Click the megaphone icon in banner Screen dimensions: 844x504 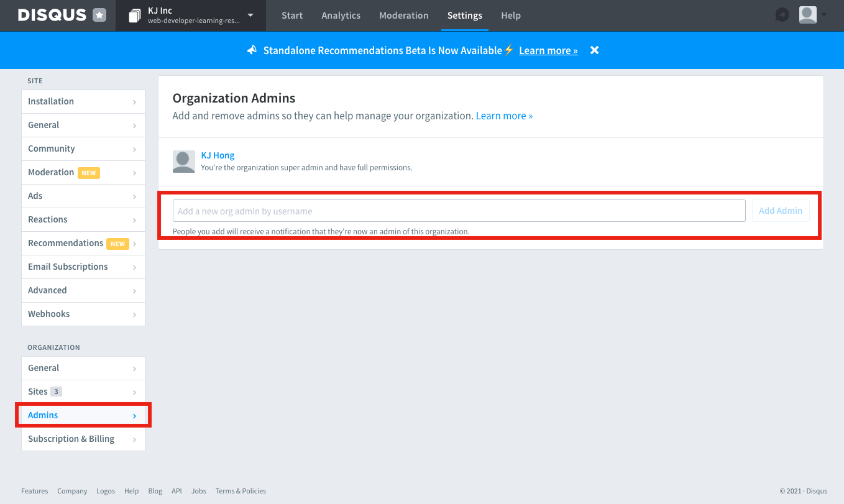click(252, 50)
